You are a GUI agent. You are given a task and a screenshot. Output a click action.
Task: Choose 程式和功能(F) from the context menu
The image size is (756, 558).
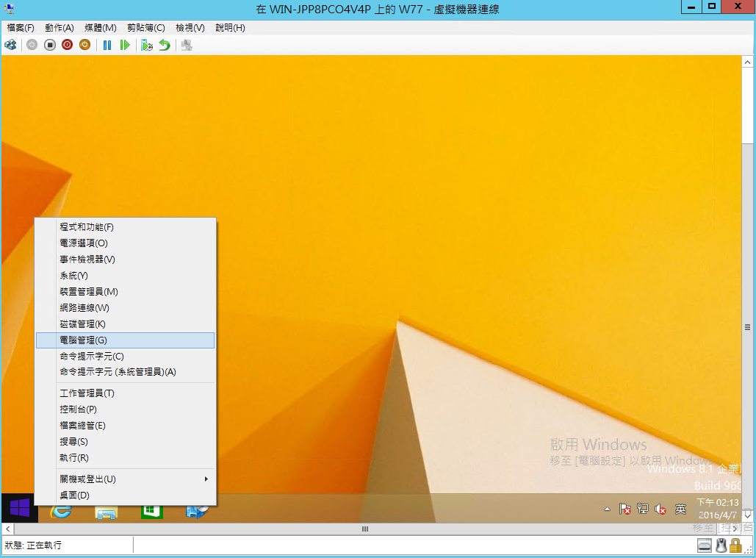[x=126, y=227]
